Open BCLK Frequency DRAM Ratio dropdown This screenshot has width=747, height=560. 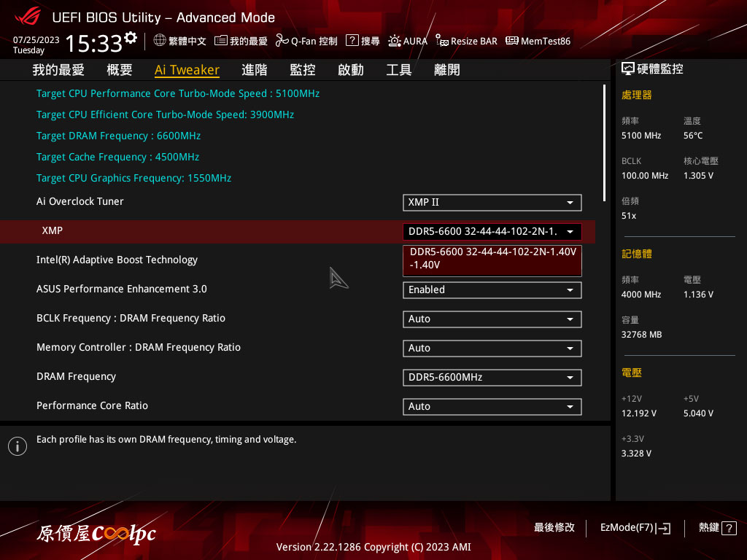pos(492,319)
